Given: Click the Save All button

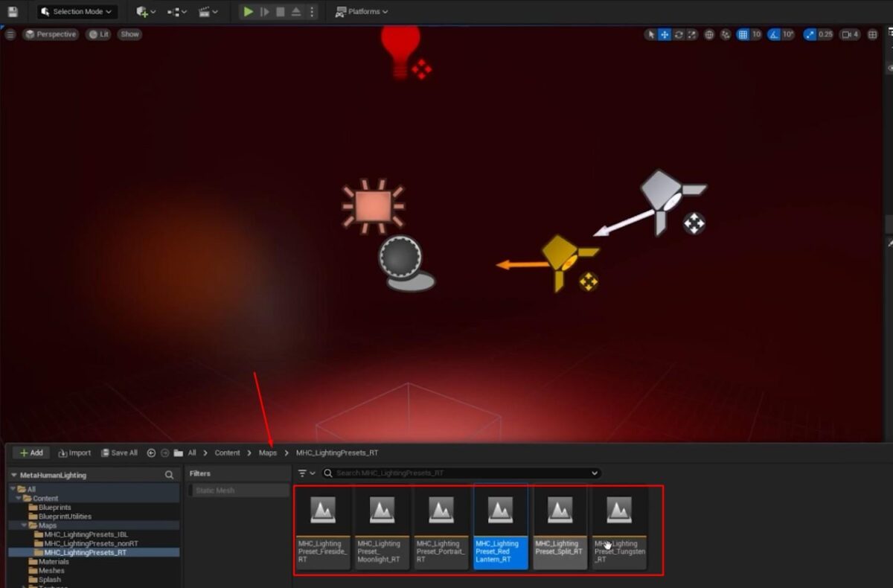Looking at the screenshot, I should pyautogui.click(x=118, y=453).
